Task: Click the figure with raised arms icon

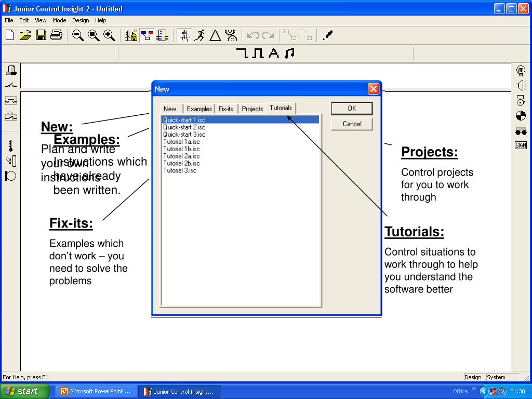Action: click(231, 35)
